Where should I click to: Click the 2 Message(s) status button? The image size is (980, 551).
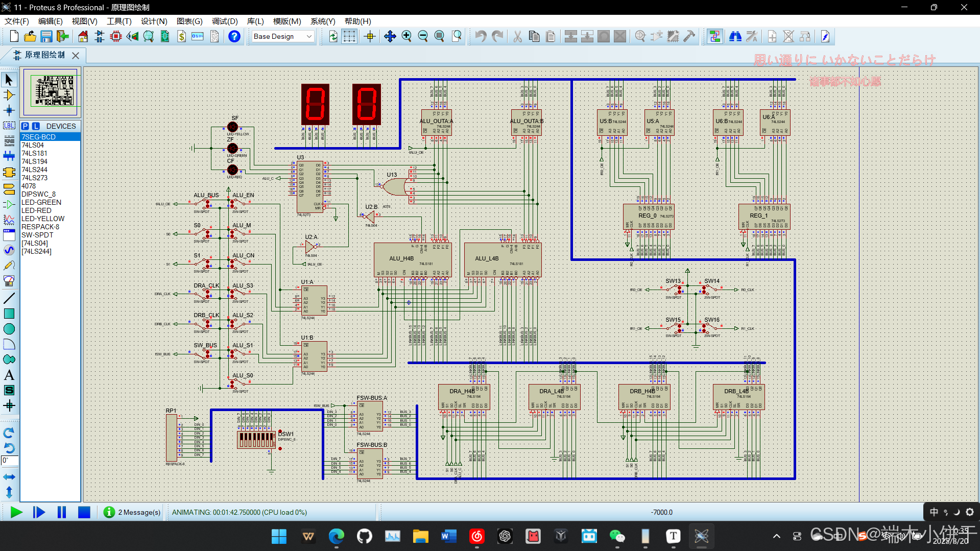[132, 512]
